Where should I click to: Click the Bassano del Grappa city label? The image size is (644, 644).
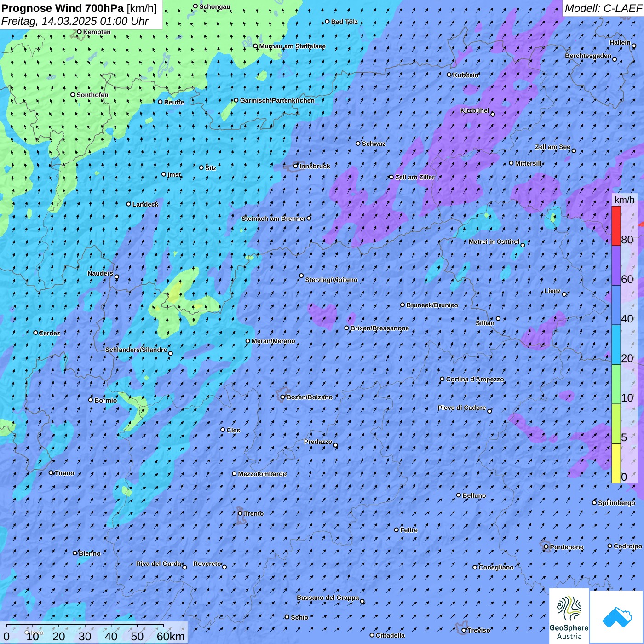pyautogui.click(x=328, y=598)
